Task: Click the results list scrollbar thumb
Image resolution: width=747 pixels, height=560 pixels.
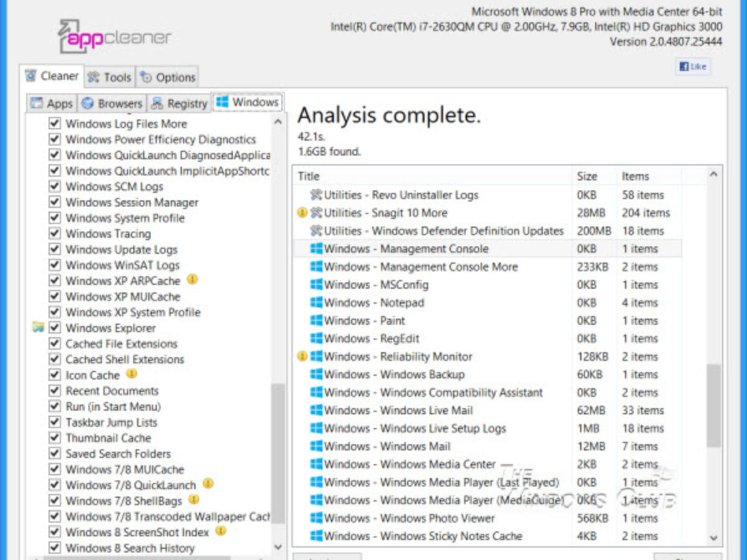Action: [714, 405]
